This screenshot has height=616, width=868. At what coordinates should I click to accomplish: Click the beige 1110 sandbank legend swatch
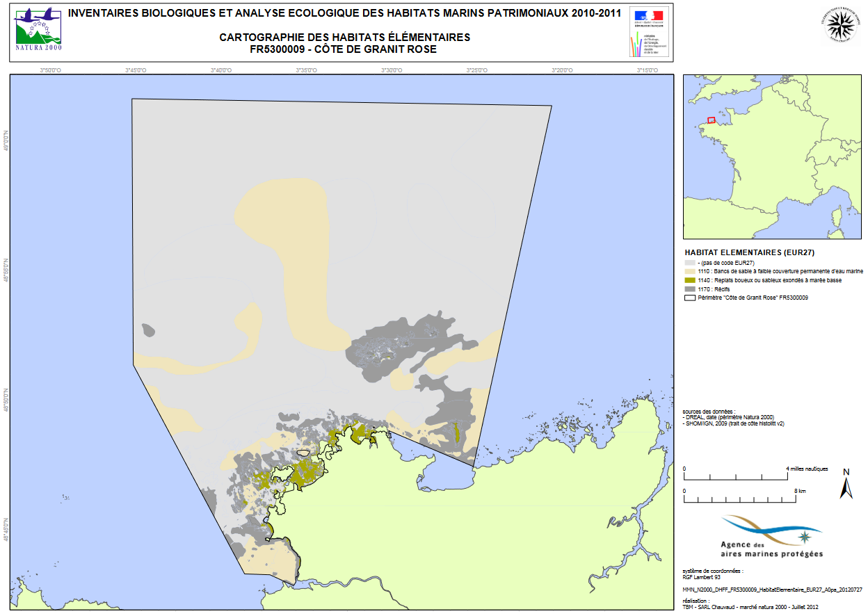[690, 272]
